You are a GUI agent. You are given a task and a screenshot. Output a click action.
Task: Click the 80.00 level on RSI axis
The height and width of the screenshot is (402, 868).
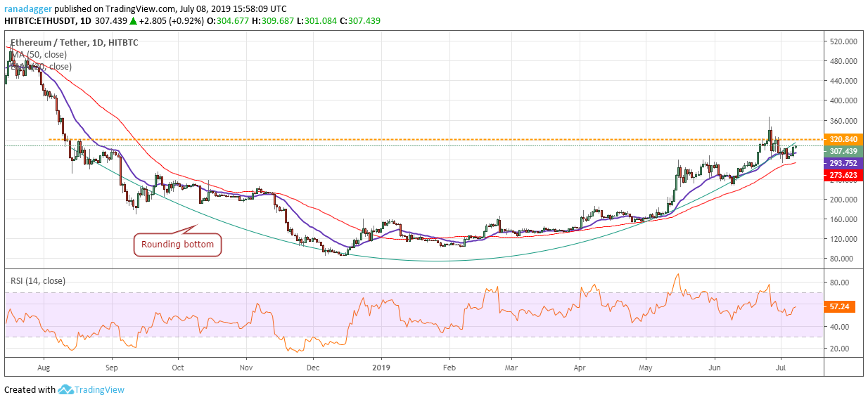point(838,283)
